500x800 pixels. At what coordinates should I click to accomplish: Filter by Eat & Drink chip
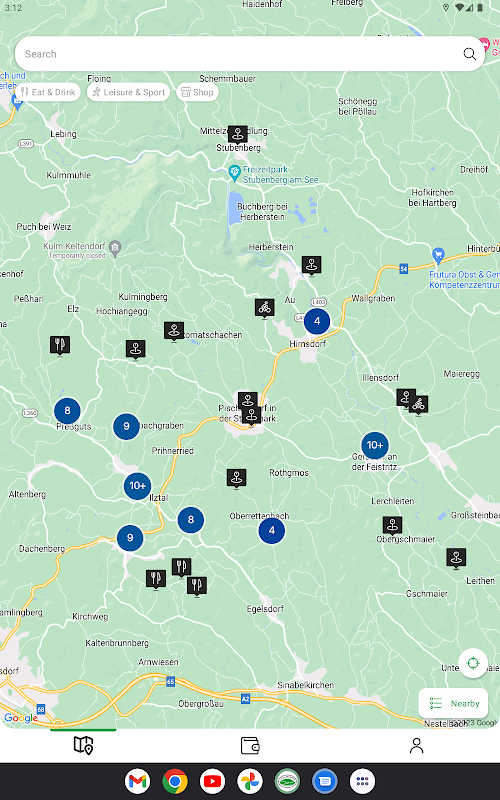pyautogui.click(x=48, y=92)
